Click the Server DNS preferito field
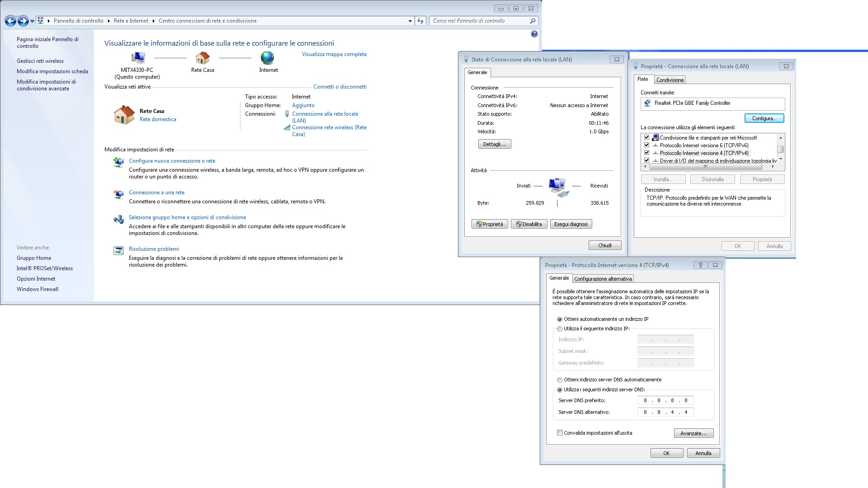This screenshot has height=488, width=868. 665,400
